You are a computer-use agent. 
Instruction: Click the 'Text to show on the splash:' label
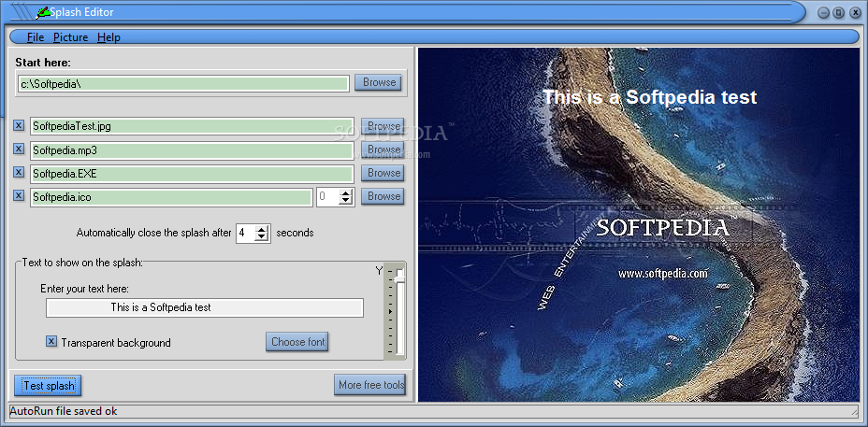[x=82, y=263]
